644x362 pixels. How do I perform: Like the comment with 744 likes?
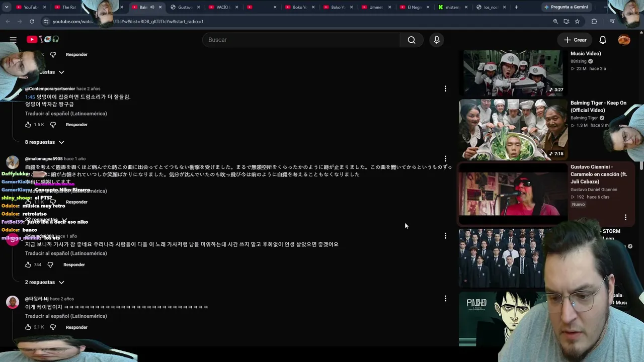[28, 264]
